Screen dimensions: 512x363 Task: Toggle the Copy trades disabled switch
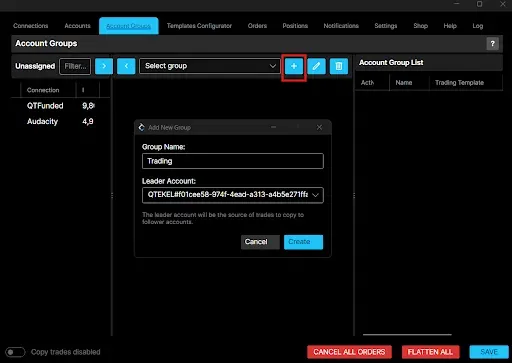point(15,352)
